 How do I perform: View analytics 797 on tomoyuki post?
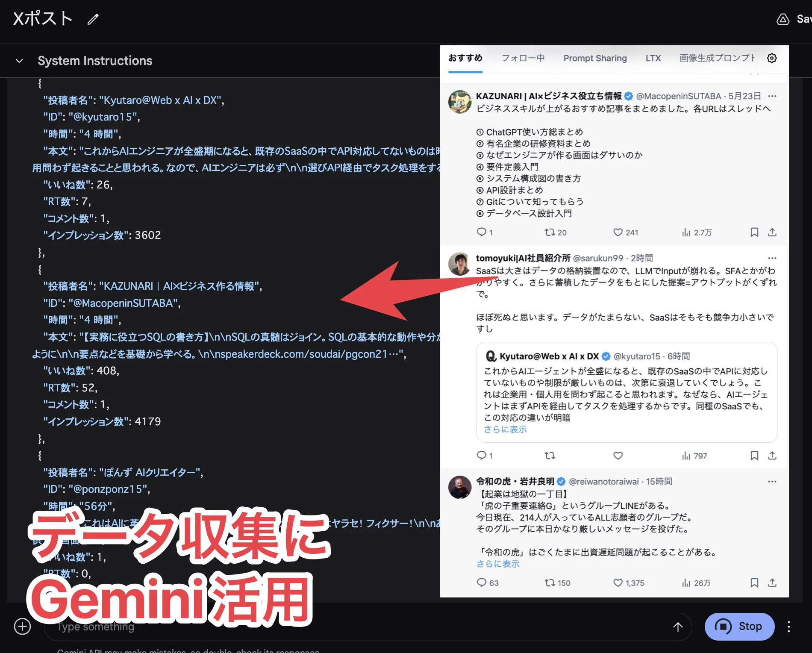(x=694, y=456)
